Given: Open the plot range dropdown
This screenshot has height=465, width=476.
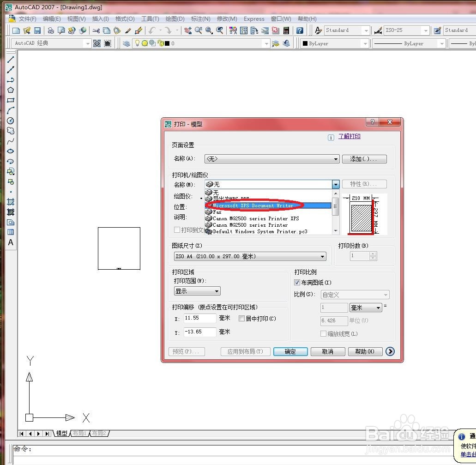Looking at the screenshot, I should click(x=197, y=291).
